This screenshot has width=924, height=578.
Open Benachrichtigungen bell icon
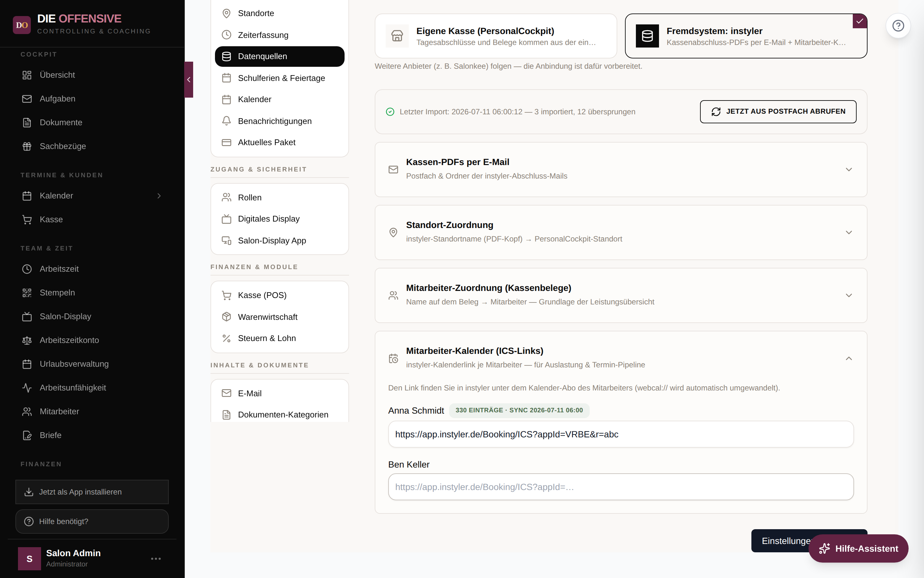[x=227, y=121]
